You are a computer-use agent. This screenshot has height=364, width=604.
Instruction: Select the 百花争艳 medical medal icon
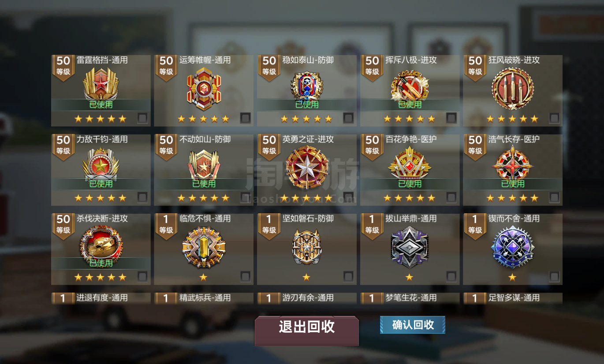[410, 163]
